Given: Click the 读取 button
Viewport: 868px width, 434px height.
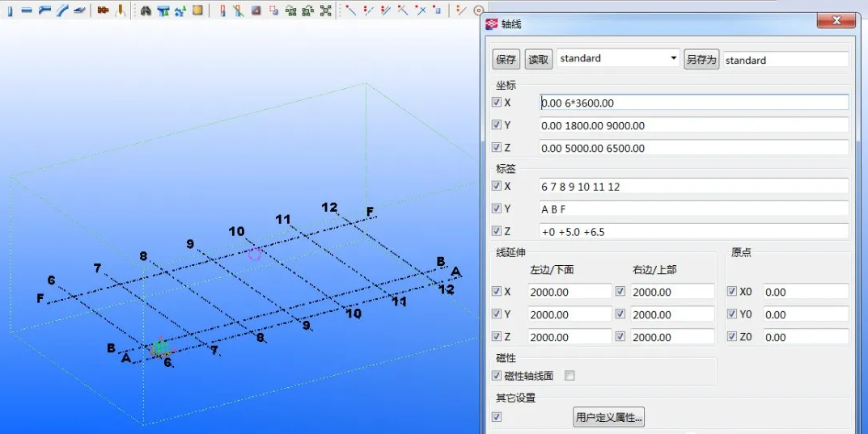Looking at the screenshot, I should click(539, 60).
